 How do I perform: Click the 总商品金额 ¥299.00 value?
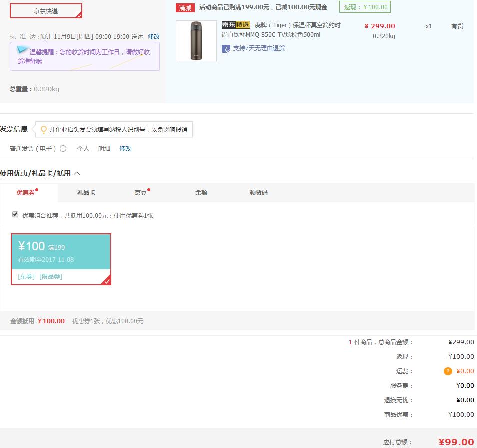[x=461, y=342]
